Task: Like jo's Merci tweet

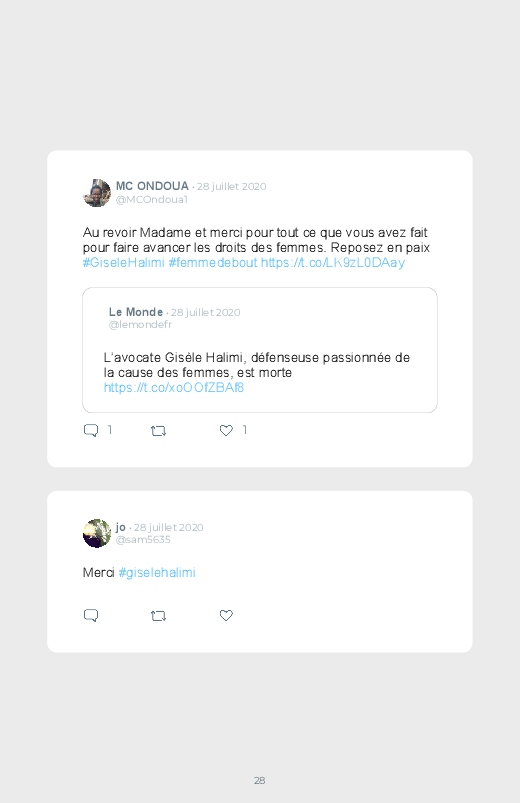Action: [226, 615]
